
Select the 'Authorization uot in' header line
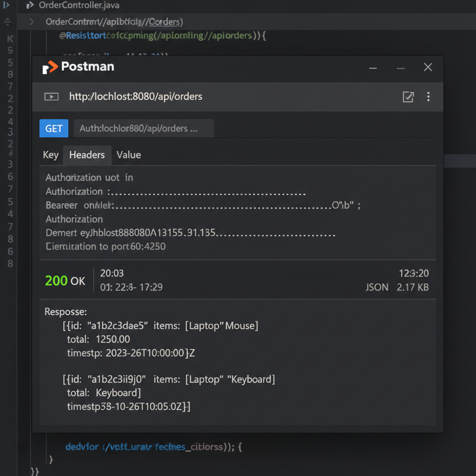[x=89, y=178]
